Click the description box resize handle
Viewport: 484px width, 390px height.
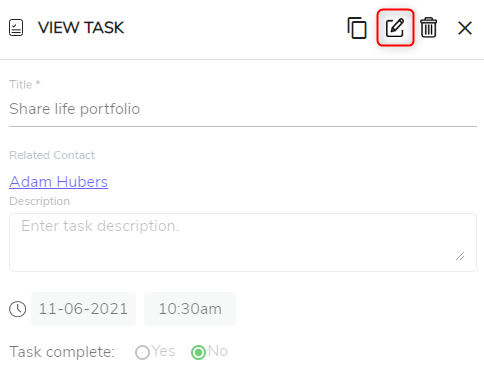pos(460,256)
